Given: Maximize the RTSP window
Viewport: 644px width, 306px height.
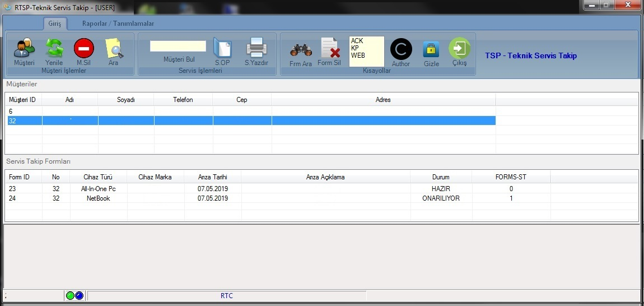Looking at the screenshot, I should (606, 5).
